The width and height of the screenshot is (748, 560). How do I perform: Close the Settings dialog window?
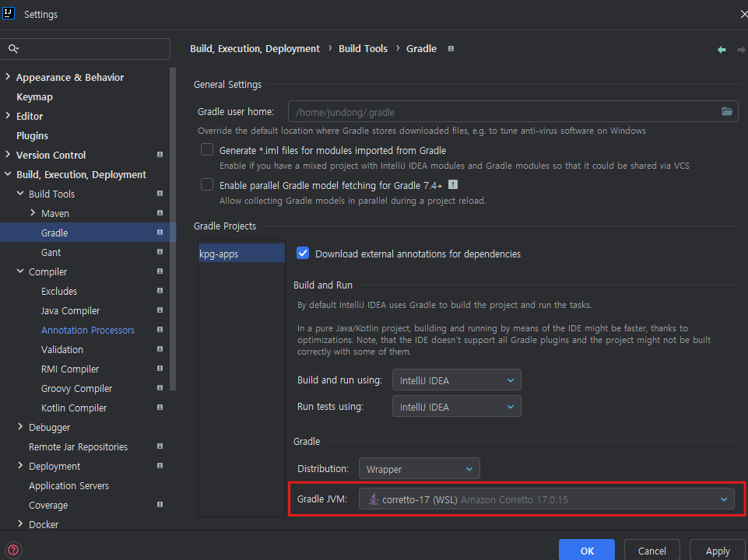click(x=743, y=14)
